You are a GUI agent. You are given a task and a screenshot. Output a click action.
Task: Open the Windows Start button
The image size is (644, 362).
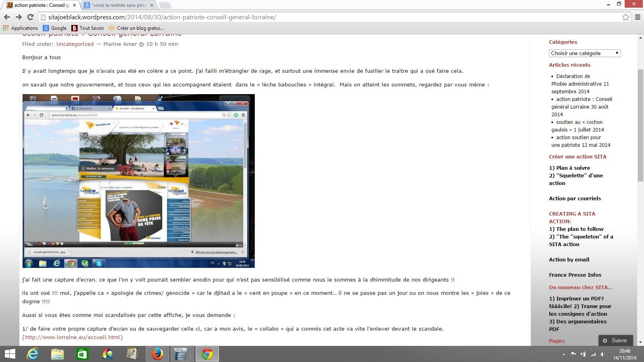tap(10, 354)
